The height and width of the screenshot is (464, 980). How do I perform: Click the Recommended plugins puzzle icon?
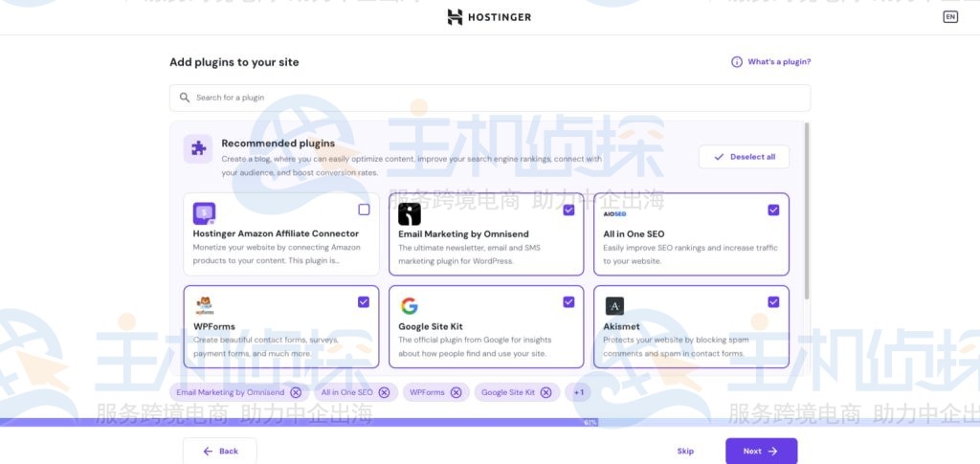pos(198,148)
